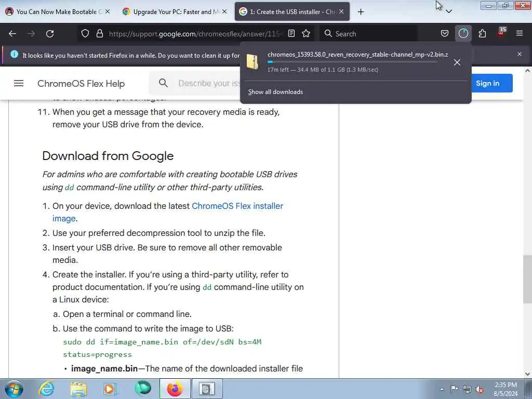
Task: Go back to the previous page
Action: [x=12, y=34]
